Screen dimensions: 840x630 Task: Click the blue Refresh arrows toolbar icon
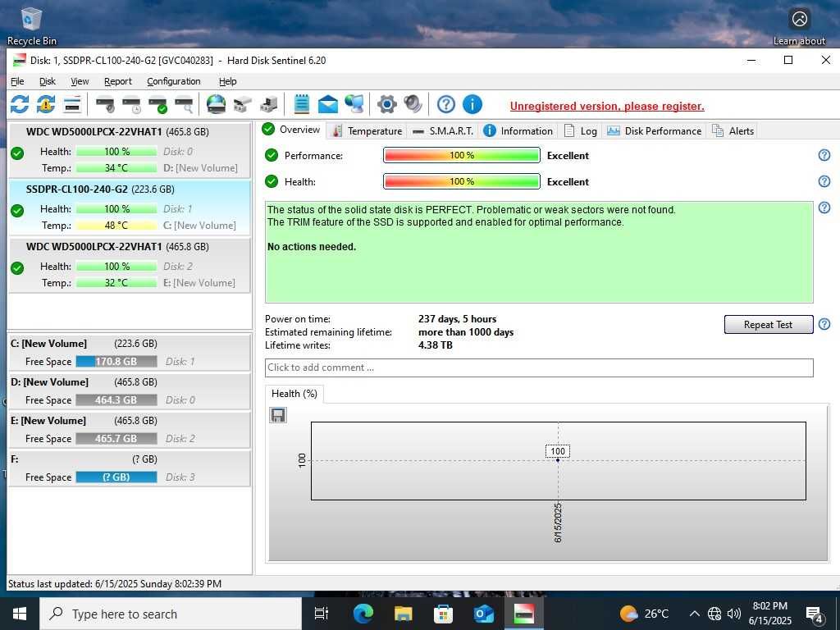coord(20,104)
